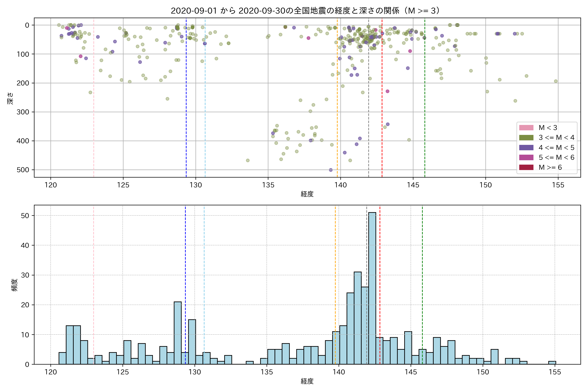Click the single histogram bar near longitude 134
The height and width of the screenshot is (392, 588).
pos(250,363)
